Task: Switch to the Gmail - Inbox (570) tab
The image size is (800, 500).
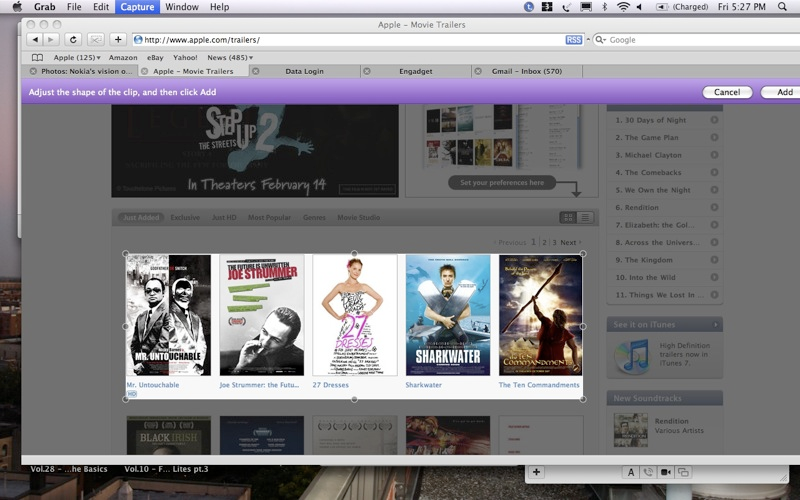Action: point(527,71)
